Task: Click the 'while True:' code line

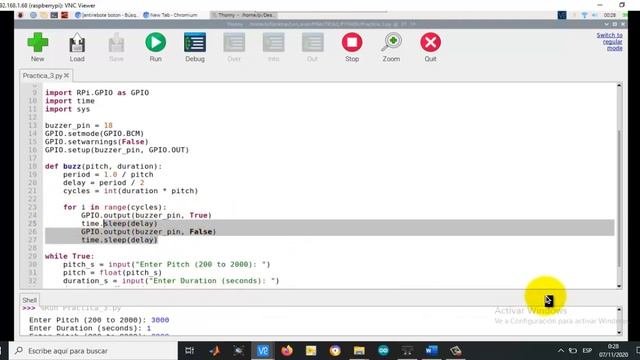Action: click(69, 256)
